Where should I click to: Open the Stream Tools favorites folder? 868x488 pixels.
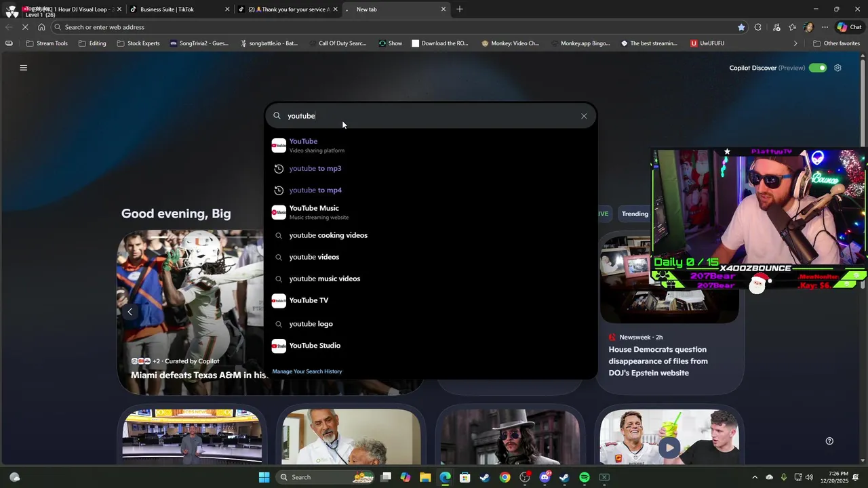46,43
